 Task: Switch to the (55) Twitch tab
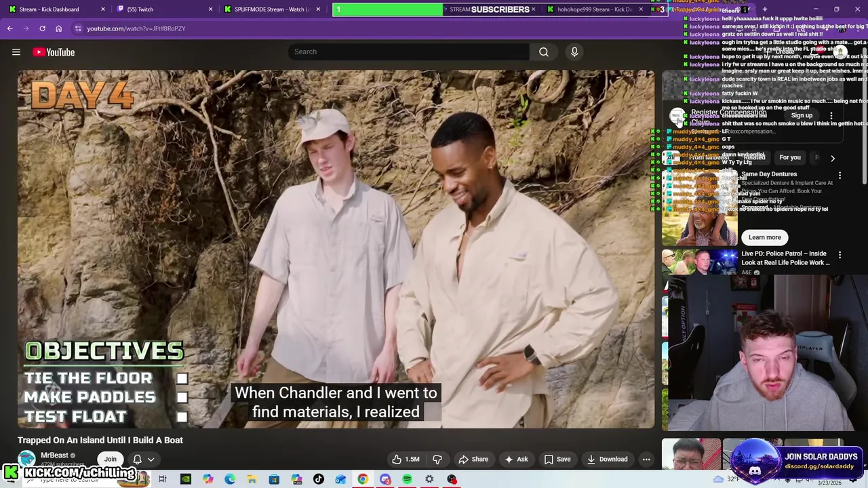click(x=140, y=9)
